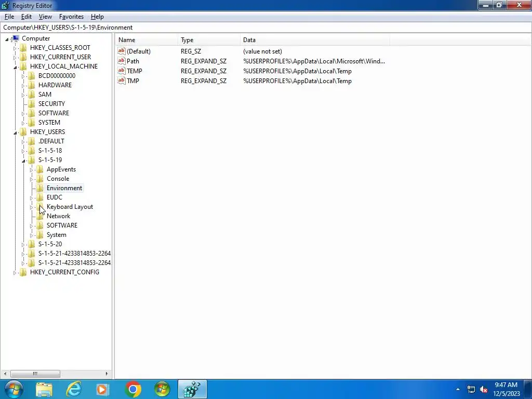
Task: Open the Favorites menu
Action: (x=71, y=17)
